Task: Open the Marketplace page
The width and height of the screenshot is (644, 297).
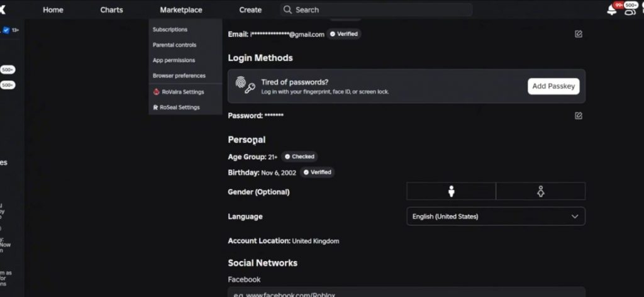Action: tap(181, 10)
